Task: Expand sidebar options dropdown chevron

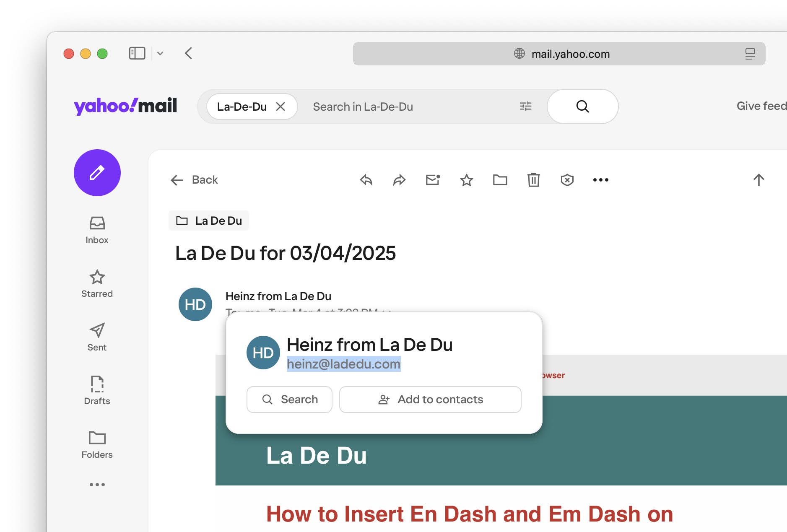Action: [160, 54]
